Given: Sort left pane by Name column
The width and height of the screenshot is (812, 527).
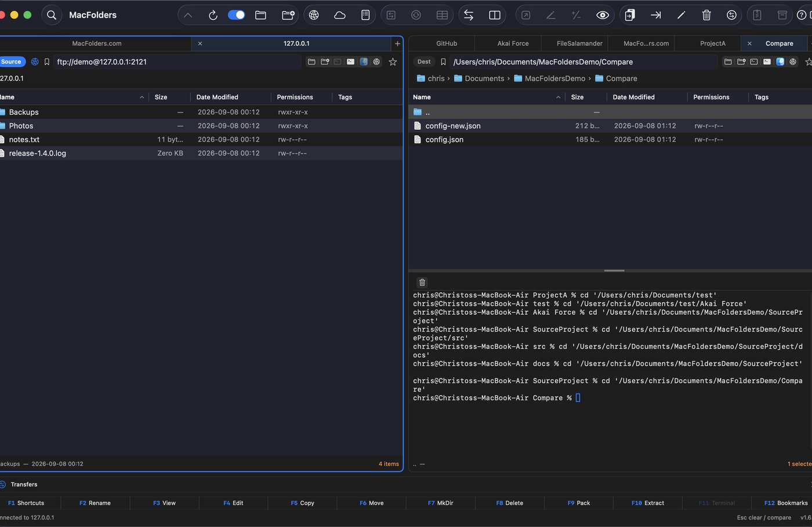Looking at the screenshot, I should (72, 97).
